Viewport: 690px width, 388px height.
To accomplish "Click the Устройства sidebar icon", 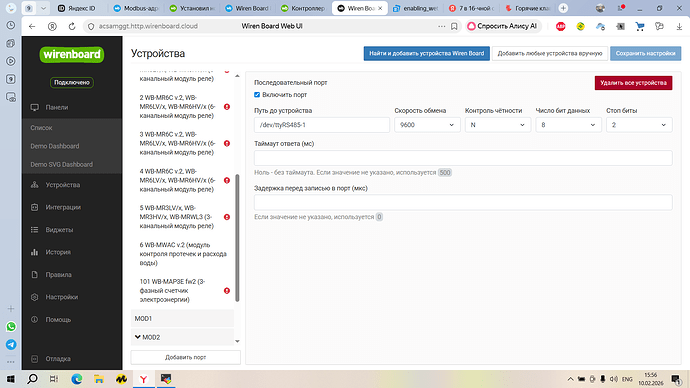I will click(x=34, y=185).
